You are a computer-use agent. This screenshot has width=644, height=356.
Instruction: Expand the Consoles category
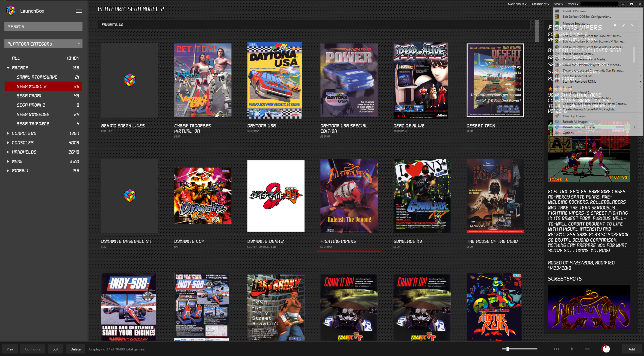(8, 143)
